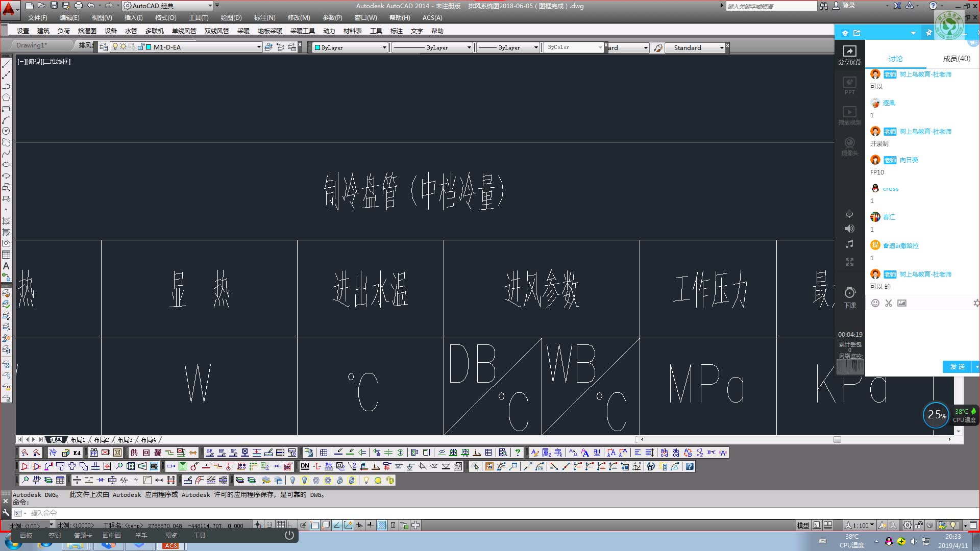Click the Plot (print) icon
This screenshot has width=980, height=551.
pyautogui.click(x=78, y=6)
